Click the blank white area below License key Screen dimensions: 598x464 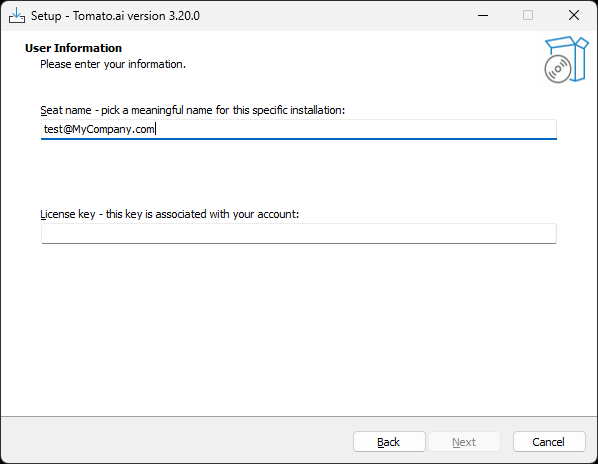click(x=299, y=328)
